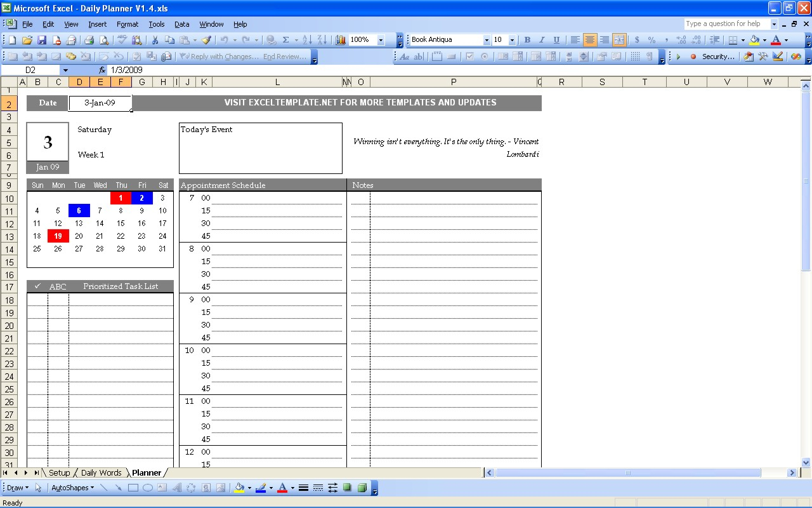
Task: Enable Align Left
Action: pyautogui.click(x=575, y=40)
